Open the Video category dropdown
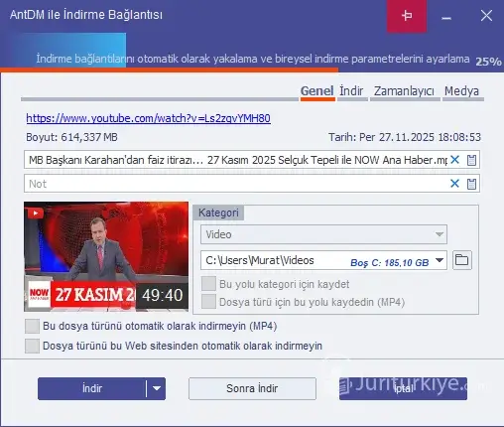This screenshot has width=504, height=427. 323,234
